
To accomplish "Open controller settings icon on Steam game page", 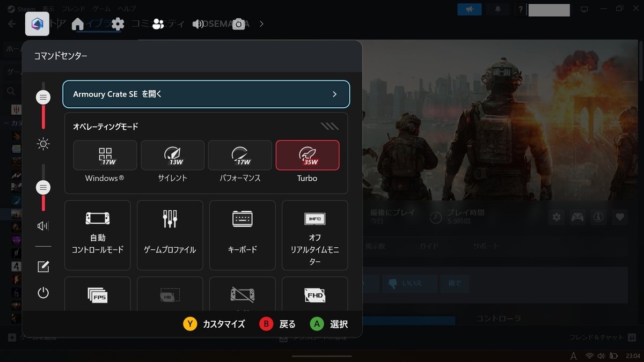I will pos(577,217).
